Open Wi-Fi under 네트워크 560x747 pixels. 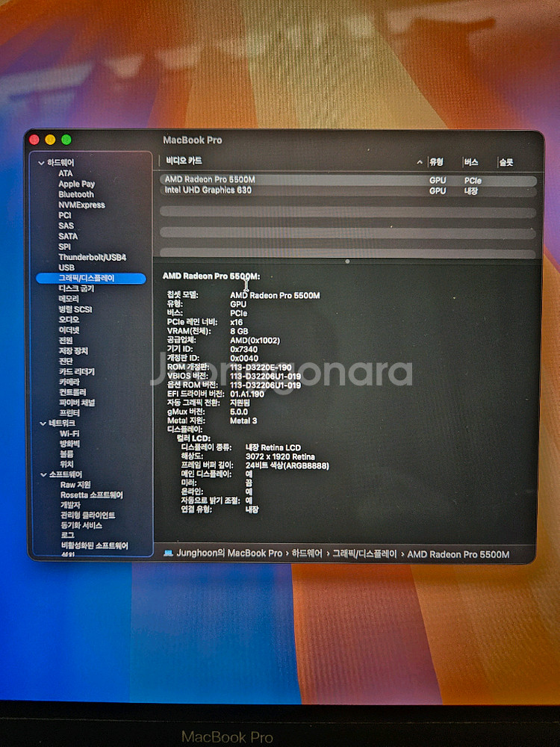69,434
